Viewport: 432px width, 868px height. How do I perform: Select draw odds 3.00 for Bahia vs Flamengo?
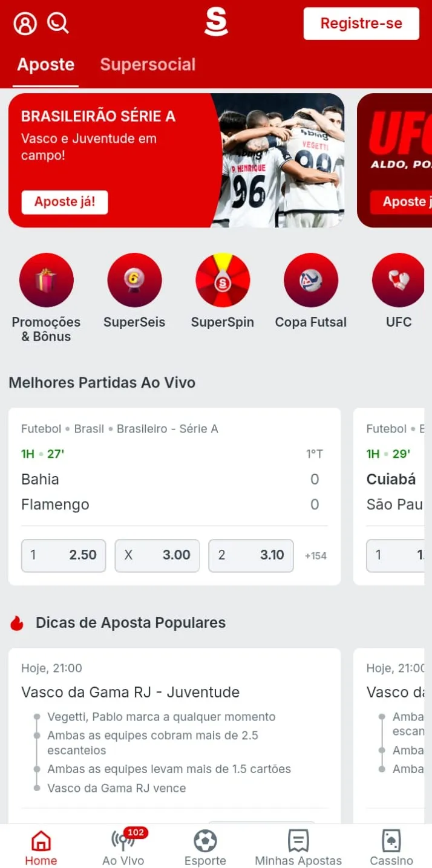coord(157,555)
